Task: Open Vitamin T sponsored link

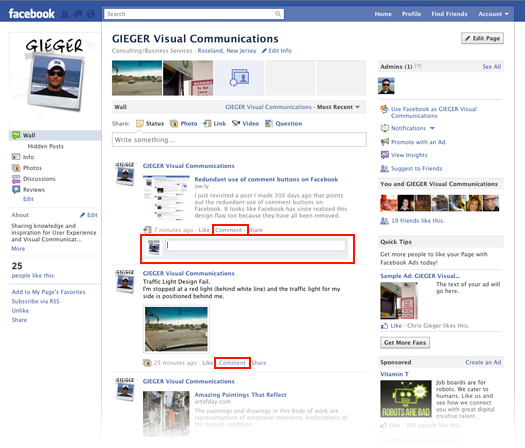Action: 394,374
